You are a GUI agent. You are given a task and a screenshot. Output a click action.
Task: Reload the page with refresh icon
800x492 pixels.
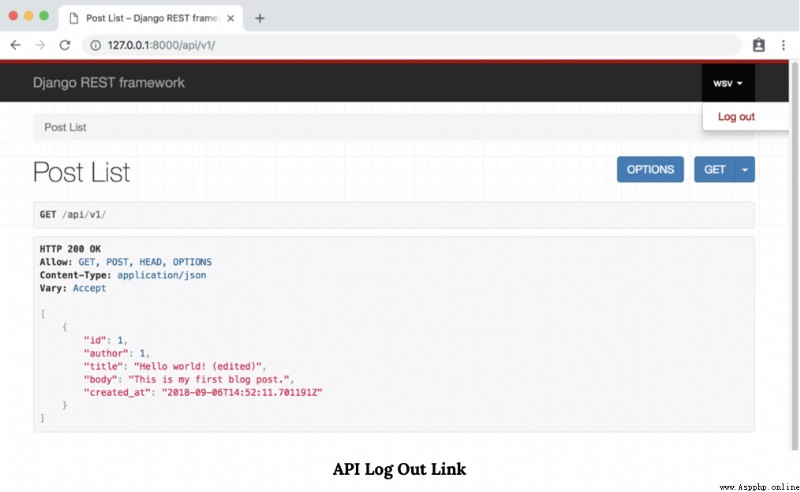coord(65,45)
